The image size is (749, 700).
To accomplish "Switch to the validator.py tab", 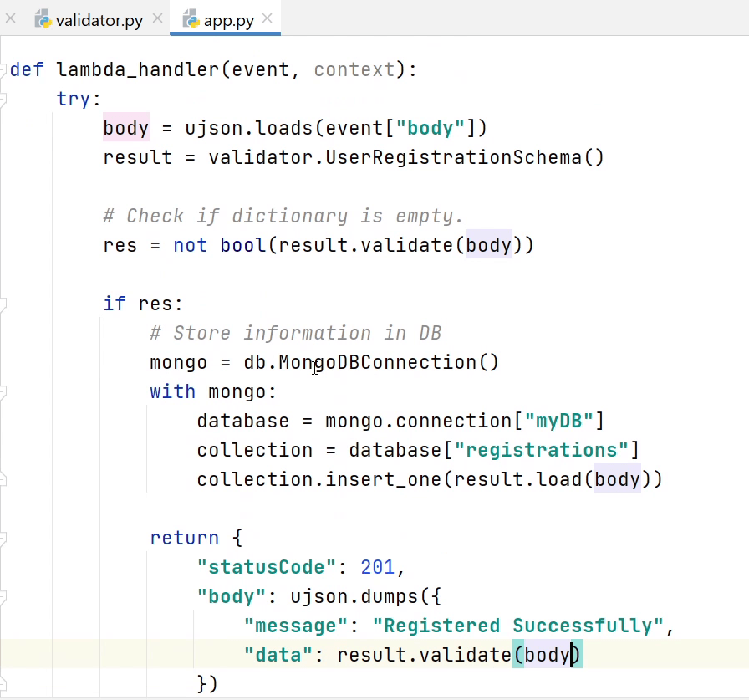I will click(x=99, y=20).
